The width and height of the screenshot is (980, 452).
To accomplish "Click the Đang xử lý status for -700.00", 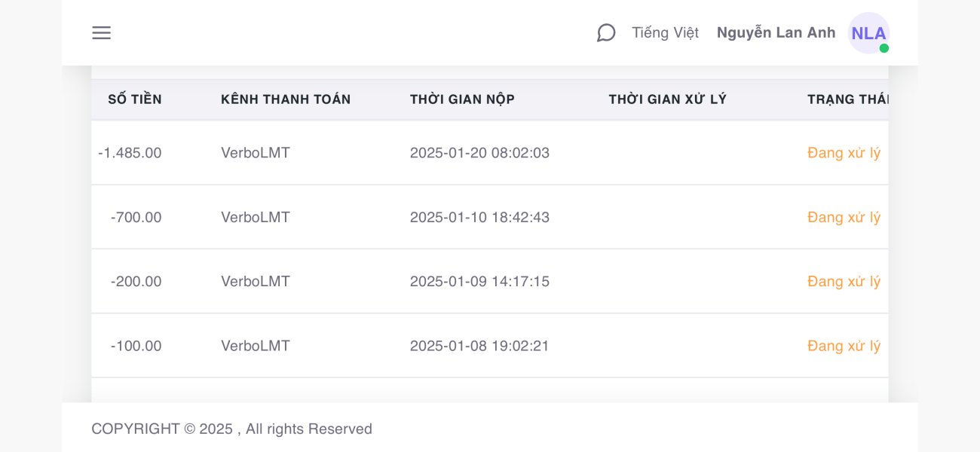I will pyautogui.click(x=844, y=217).
